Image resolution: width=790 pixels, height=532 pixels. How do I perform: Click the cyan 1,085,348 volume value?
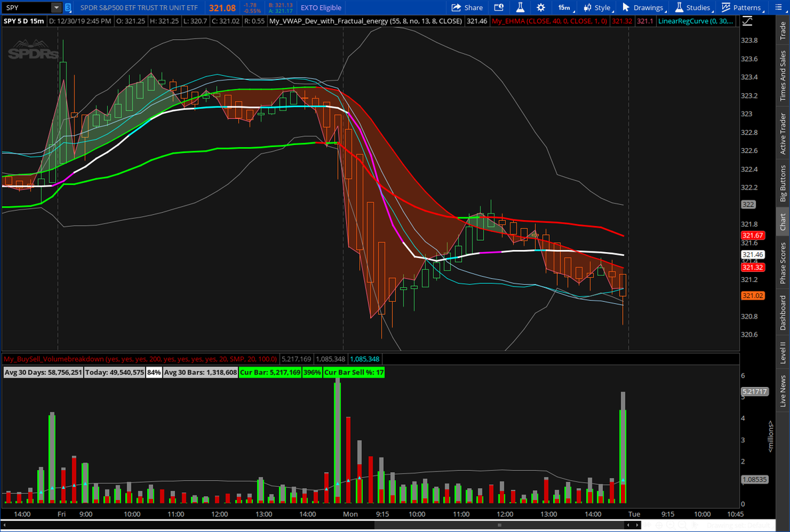[364, 359]
